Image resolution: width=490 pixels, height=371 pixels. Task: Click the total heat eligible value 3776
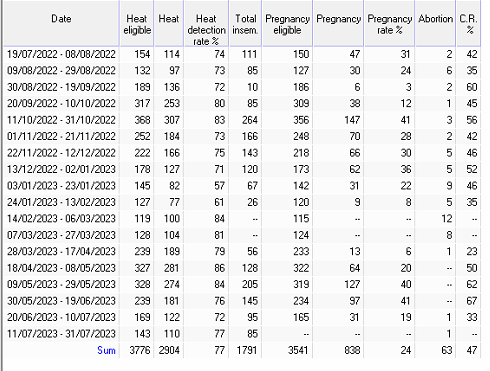coord(140,350)
